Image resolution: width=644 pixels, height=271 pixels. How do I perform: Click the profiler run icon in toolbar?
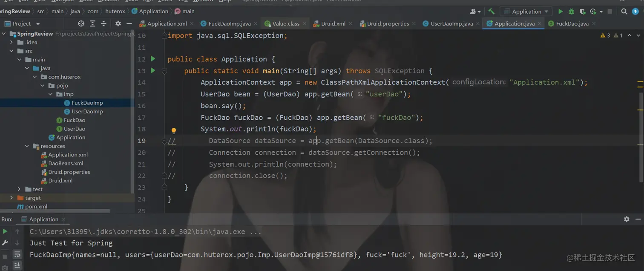click(x=593, y=12)
